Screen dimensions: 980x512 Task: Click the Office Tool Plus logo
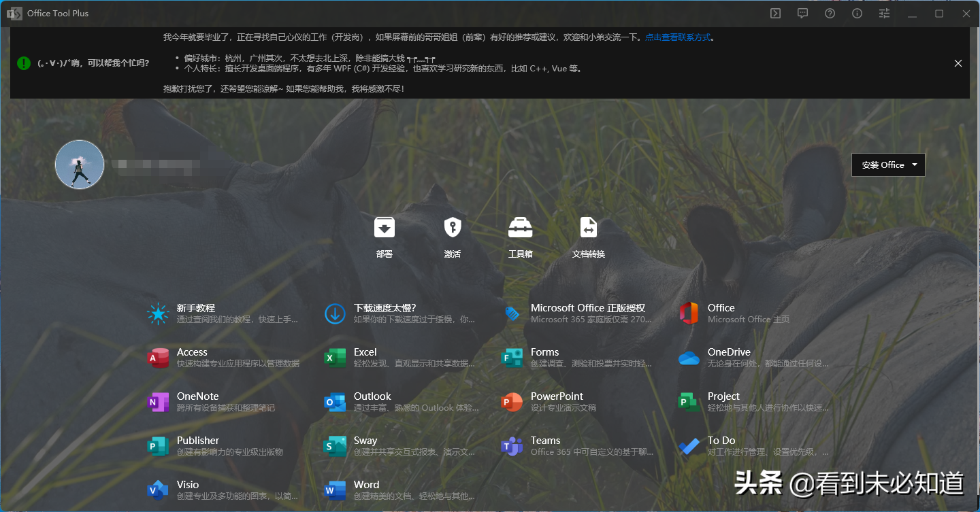click(x=14, y=13)
